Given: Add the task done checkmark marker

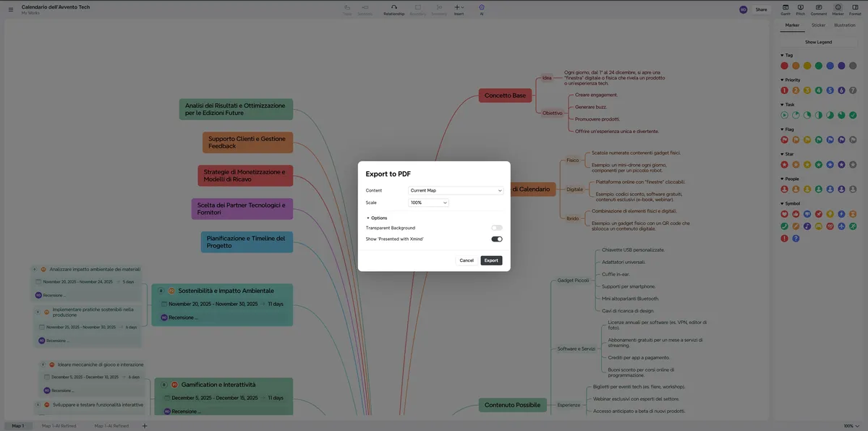Looking at the screenshot, I should click(853, 115).
